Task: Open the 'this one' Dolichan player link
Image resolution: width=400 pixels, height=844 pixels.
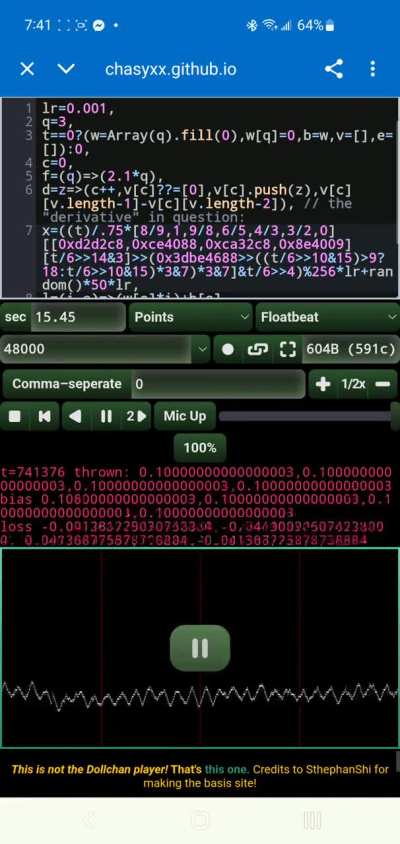Action: [227, 769]
